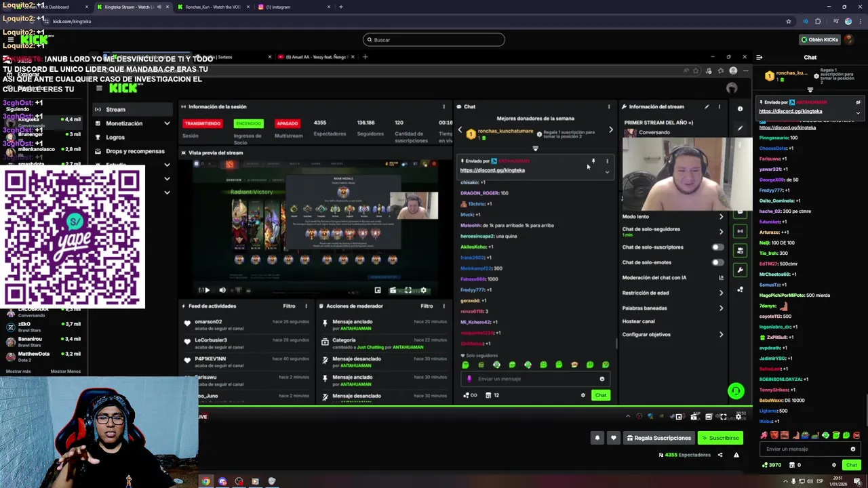868x488 pixels.
Task: Click the Categoría moderator action entry
Action: (x=384, y=343)
